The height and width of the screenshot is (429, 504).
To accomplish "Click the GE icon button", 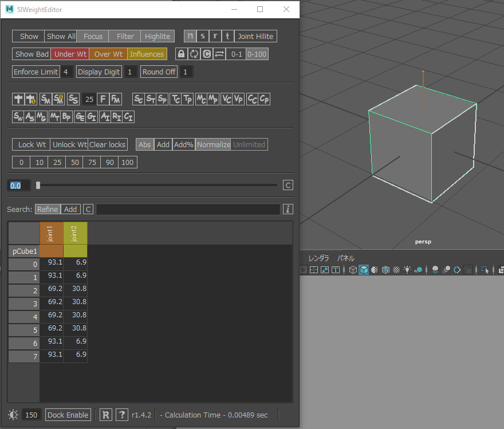I will pyautogui.click(x=80, y=117).
